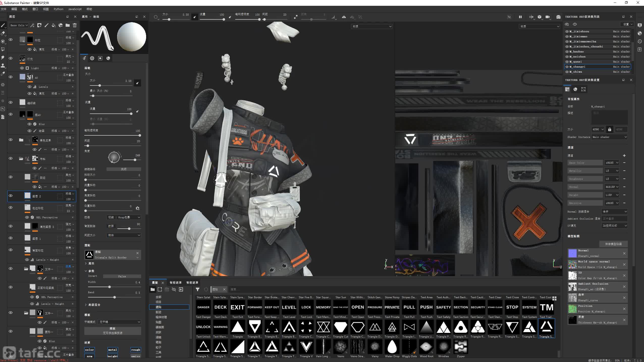Adjust the Width parameter slider

(x=114, y=287)
